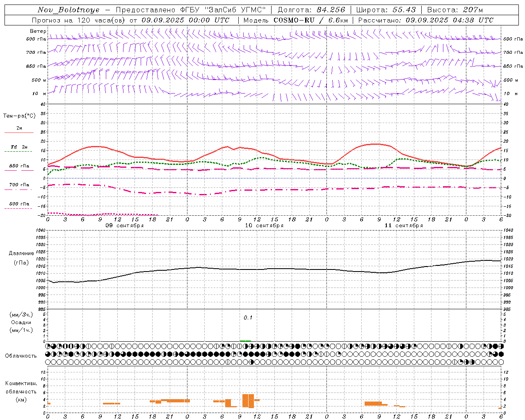Select the 'Высота: 207м' elevation text
525x420 pixels.
455,10
